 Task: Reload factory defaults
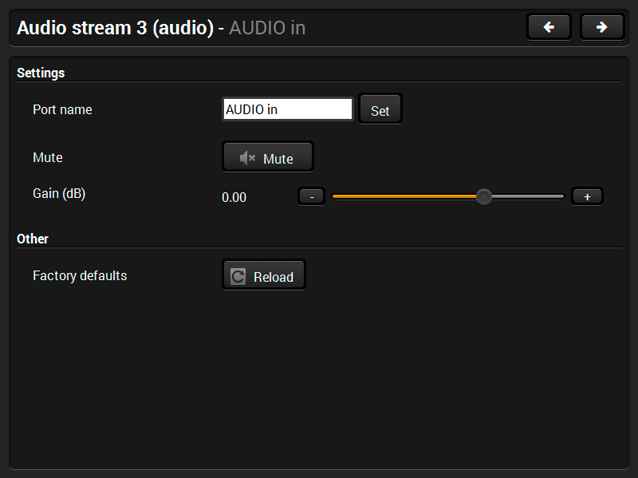[264, 275]
